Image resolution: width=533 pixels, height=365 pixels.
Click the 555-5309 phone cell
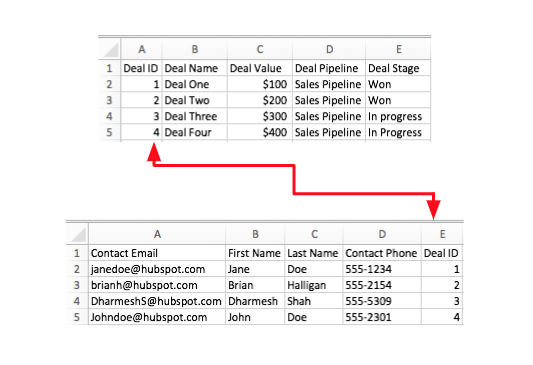coord(382,301)
